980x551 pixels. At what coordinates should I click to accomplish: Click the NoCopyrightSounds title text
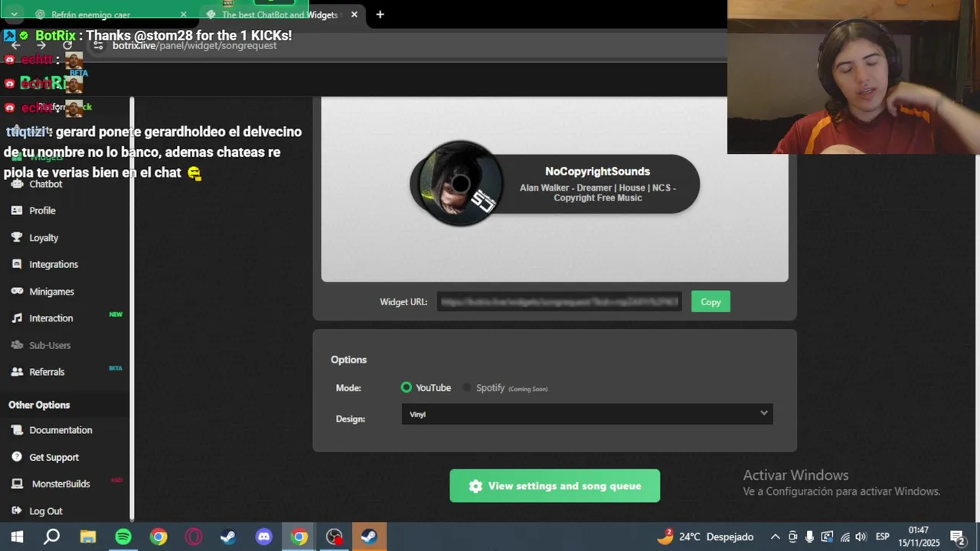pos(597,171)
